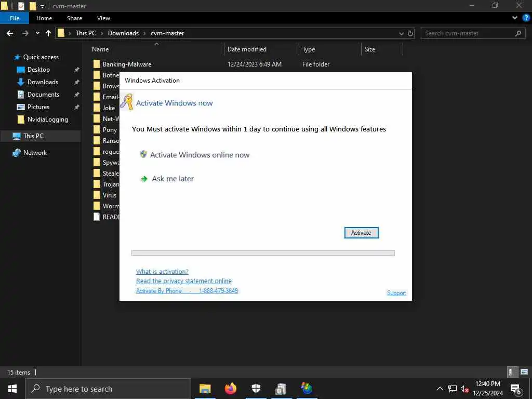Image resolution: width=532 pixels, height=399 pixels.
Task: Open the Share ribbon tab
Action: pyautogui.click(x=74, y=18)
